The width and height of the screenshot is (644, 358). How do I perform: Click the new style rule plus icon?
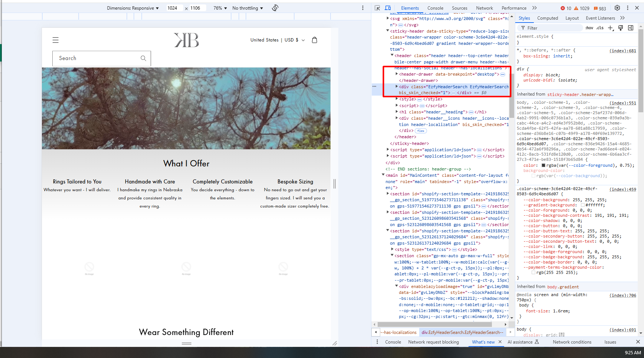click(611, 28)
